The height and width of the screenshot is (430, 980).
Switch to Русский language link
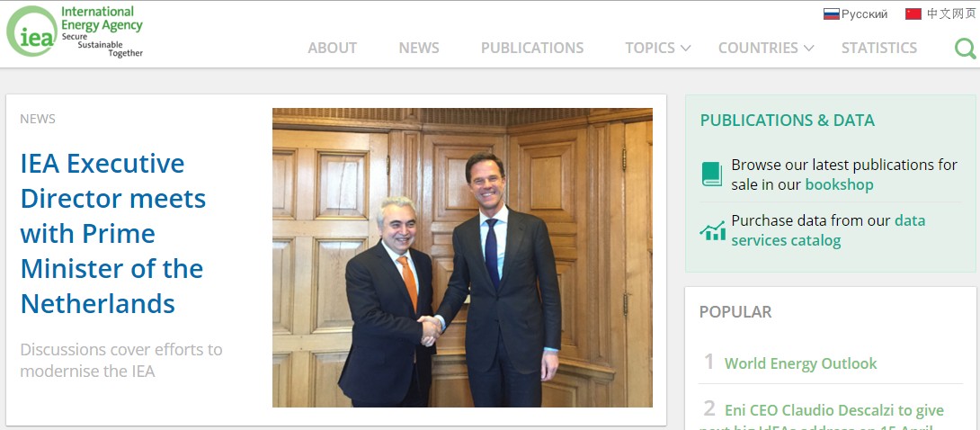(x=864, y=13)
